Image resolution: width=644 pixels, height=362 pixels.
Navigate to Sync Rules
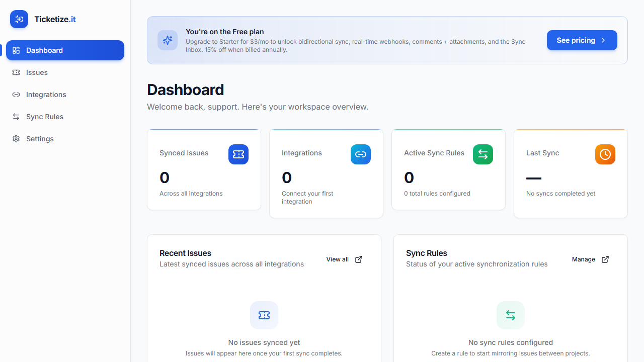65,117
